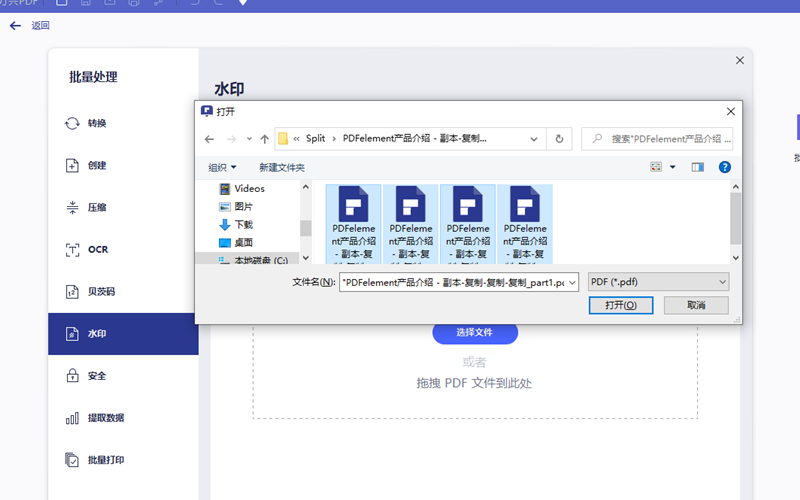Go back in the file dialog
800x500 pixels.
point(209,139)
